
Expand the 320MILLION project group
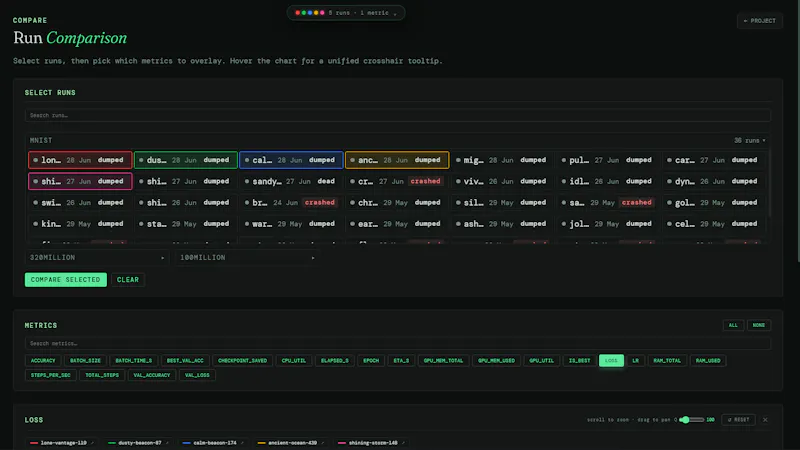(x=96, y=258)
